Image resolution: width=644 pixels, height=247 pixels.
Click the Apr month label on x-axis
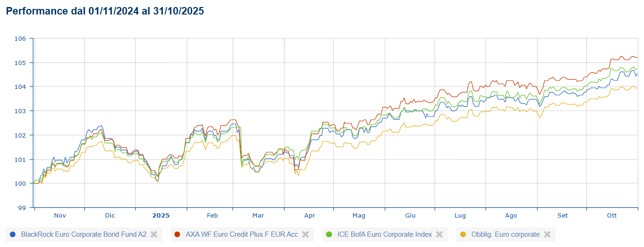point(310,216)
